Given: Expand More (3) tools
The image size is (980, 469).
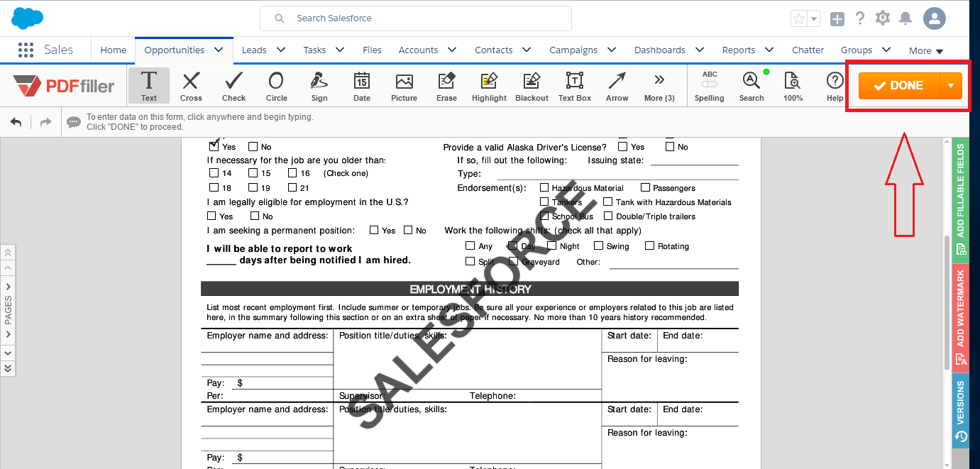Looking at the screenshot, I should tap(659, 86).
